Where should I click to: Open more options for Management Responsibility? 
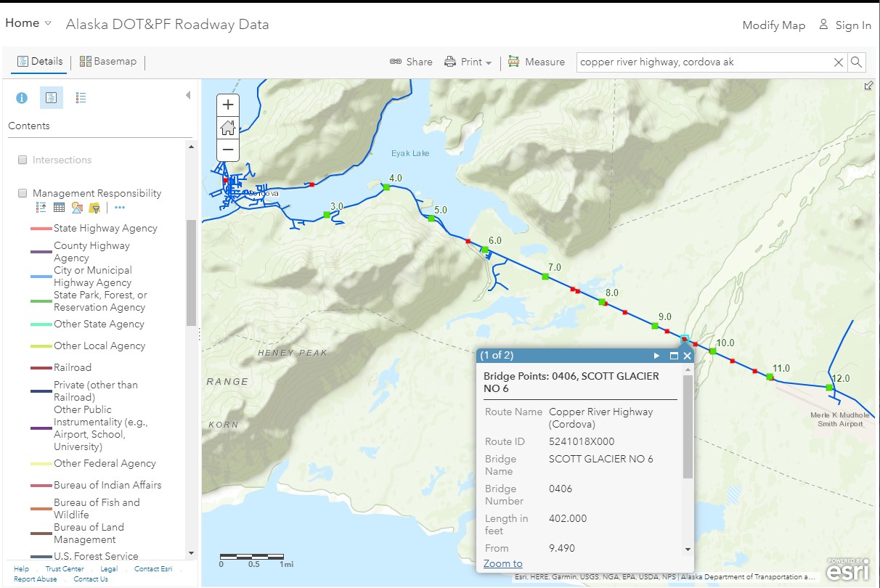[x=120, y=208]
